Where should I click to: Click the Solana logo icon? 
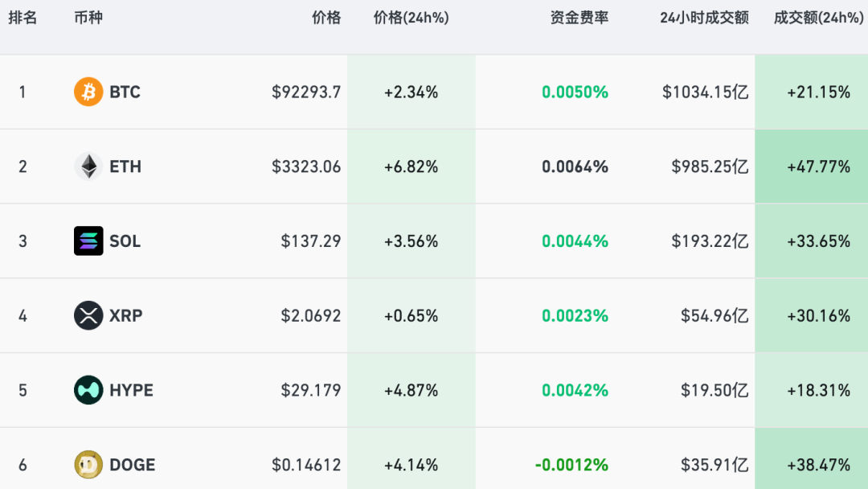(x=88, y=241)
